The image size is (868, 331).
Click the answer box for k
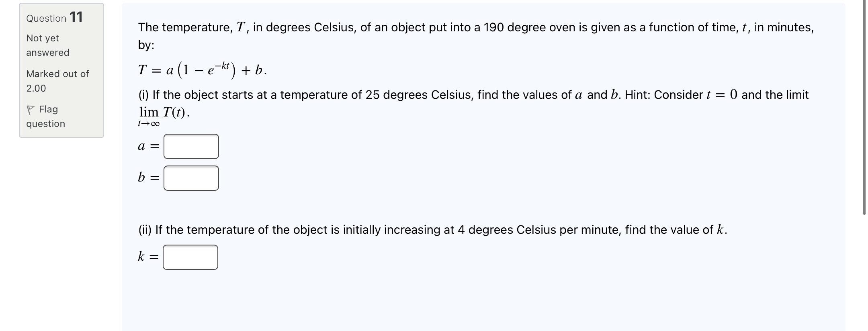[190, 257]
